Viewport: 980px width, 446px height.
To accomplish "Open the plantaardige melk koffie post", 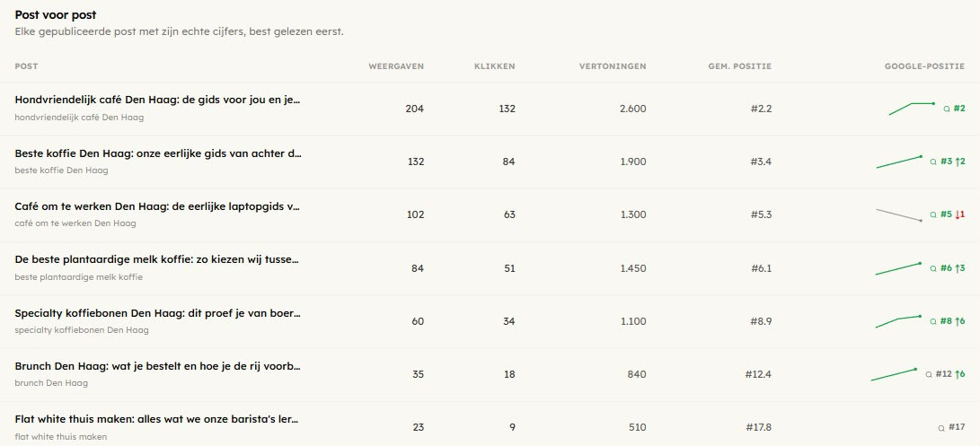I will 157,259.
